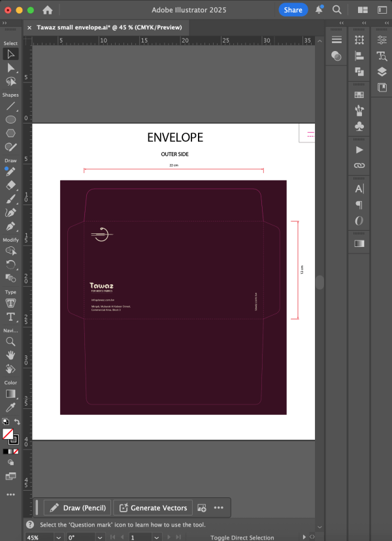Image resolution: width=392 pixels, height=541 pixels.
Task: Select the Eraser tool
Action: (11, 186)
